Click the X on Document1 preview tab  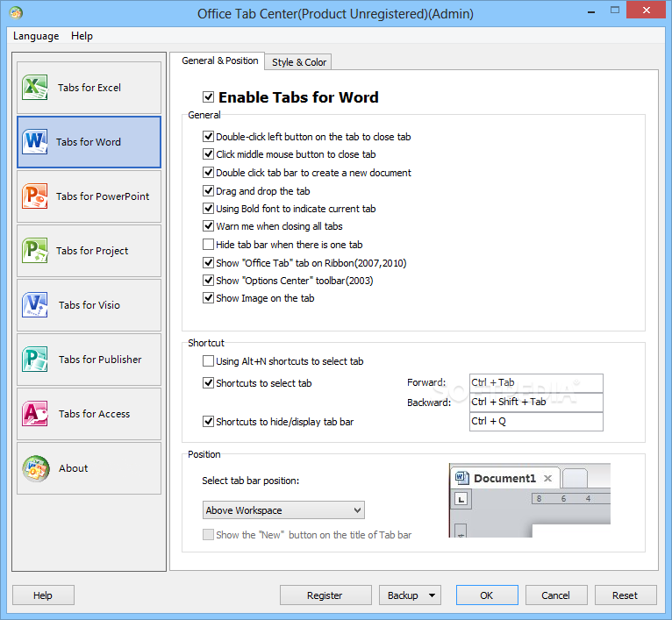point(547,478)
